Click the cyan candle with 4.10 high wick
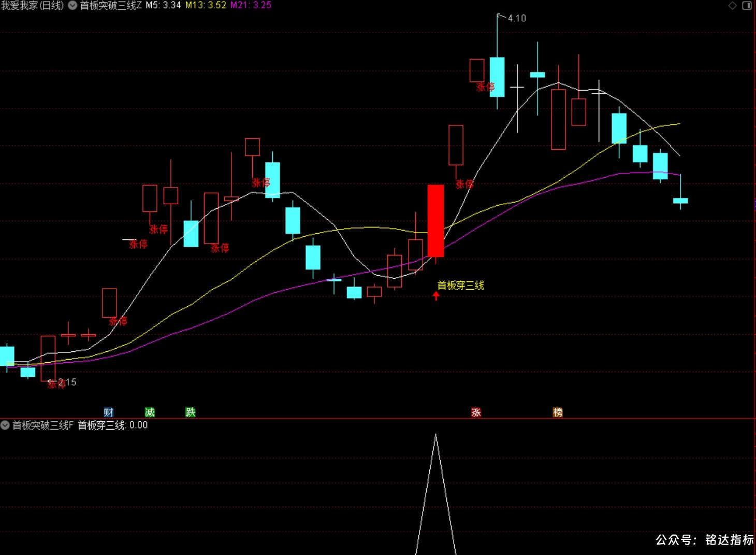 tap(497, 77)
